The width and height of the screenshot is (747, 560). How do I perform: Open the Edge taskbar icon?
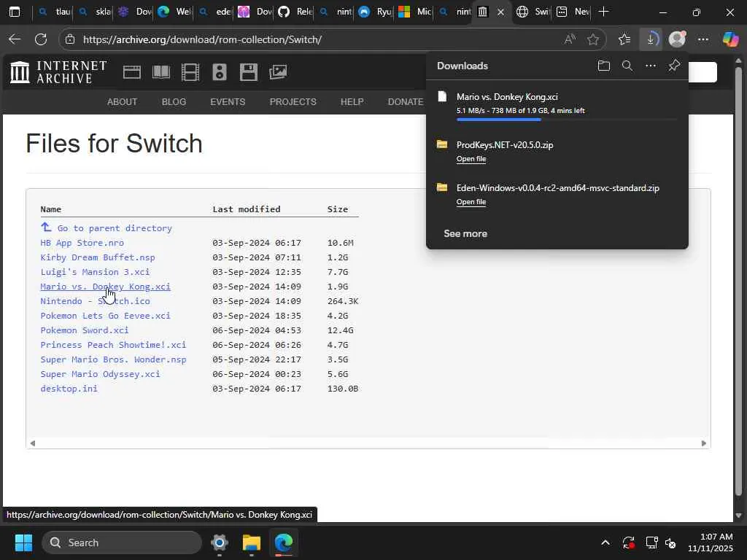pos(284,542)
